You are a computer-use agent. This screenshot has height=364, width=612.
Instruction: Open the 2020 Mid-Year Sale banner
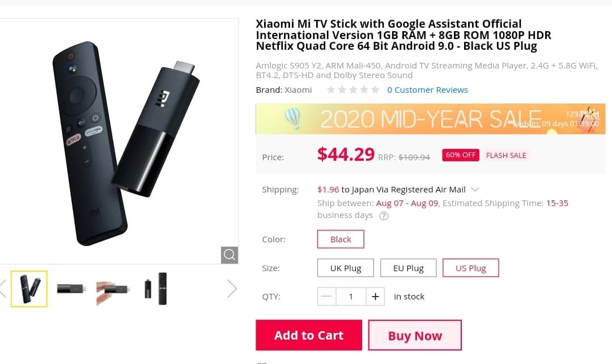pyautogui.click(x=431, y=118)
